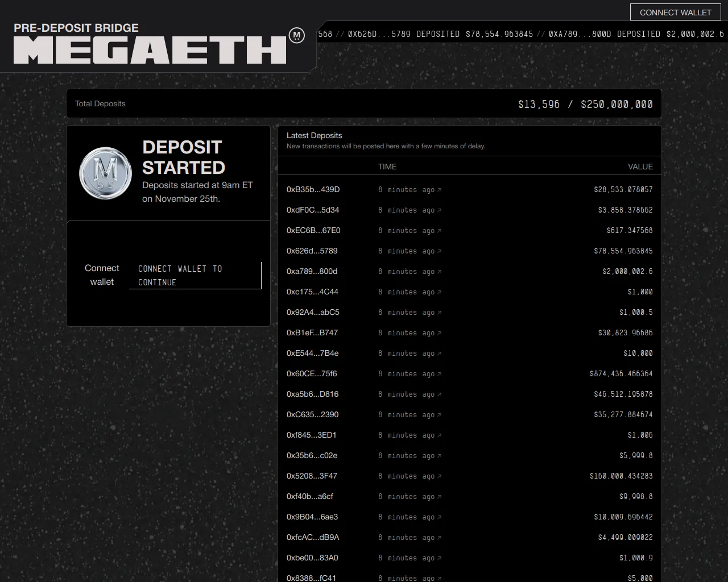Open the transaction link arrow for 0xB35b...439D
Viewport: 728px width, 582px height.
point(439,190)
